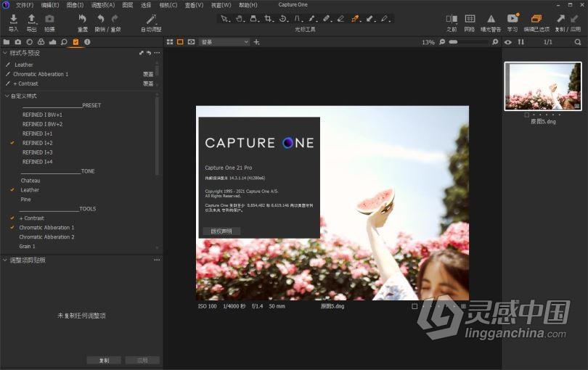This screenshot has width=588, height=370.
Task: Open the 文件(F) menu
Action: [x=25, y=5]
